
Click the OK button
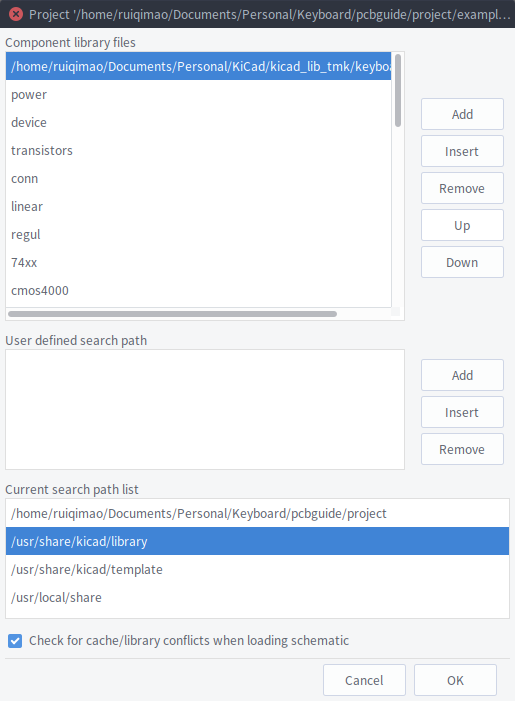pos(455,680)
